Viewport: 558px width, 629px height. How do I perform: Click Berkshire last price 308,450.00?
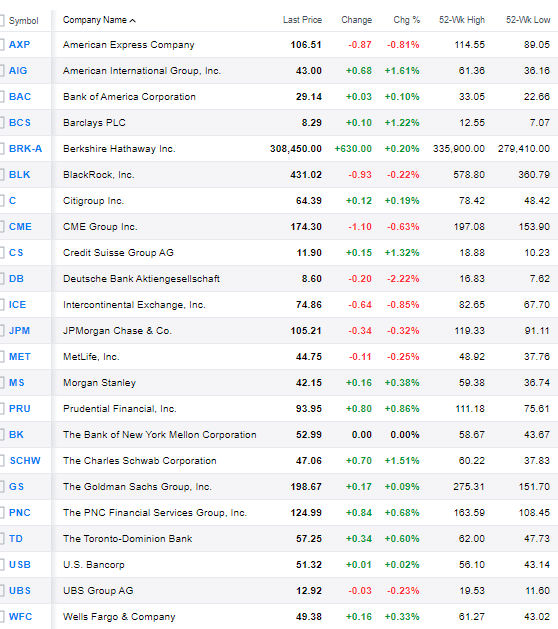(296, 149)
